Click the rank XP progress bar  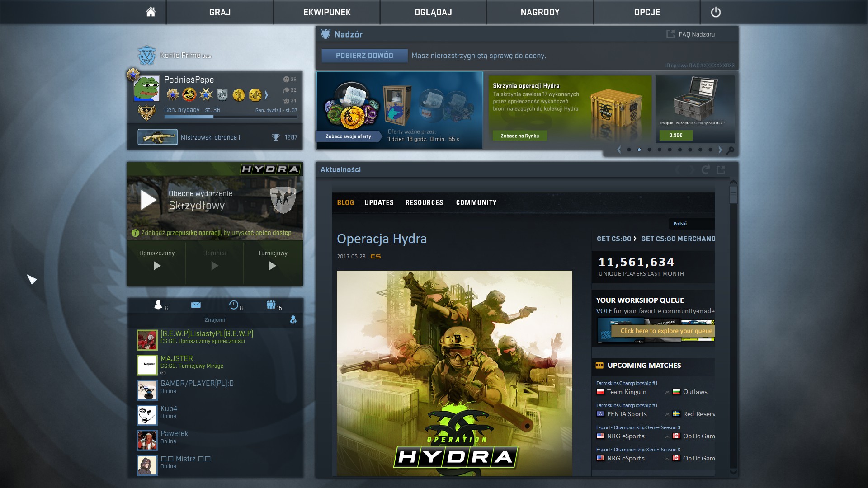point(231,117)
